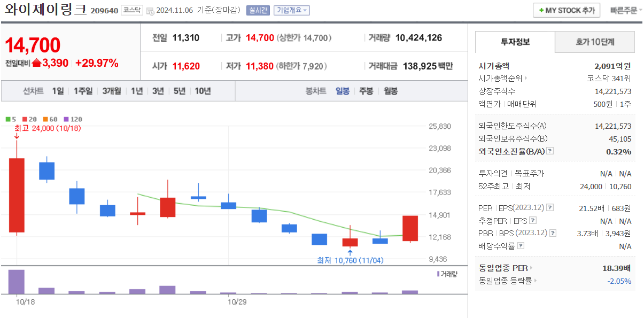
Task: Switch to the 투자정보 tab
Action: [515, 42]
